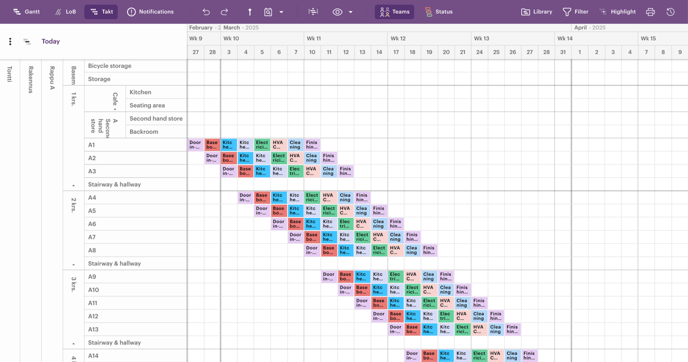The width and height of the screenshot is (688, 362).
Task: Toggle the Status view button
Action: 438,12
